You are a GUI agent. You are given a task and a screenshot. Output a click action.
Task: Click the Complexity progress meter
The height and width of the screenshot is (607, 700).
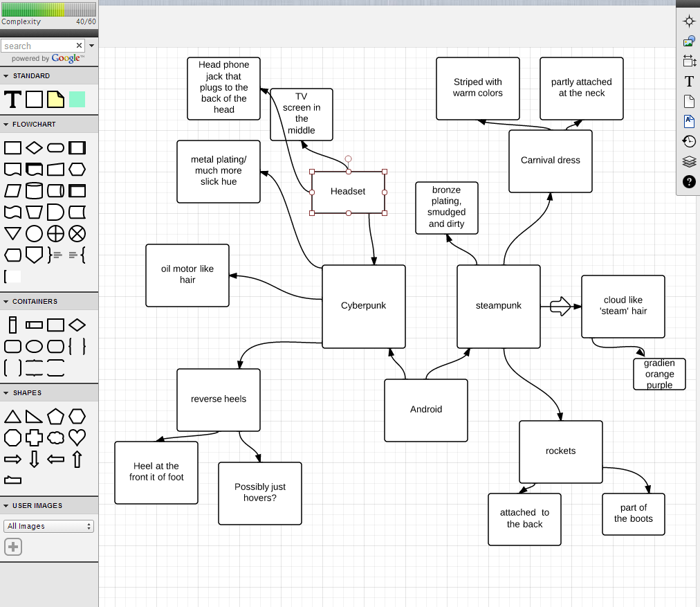click(x=48, y=9)
